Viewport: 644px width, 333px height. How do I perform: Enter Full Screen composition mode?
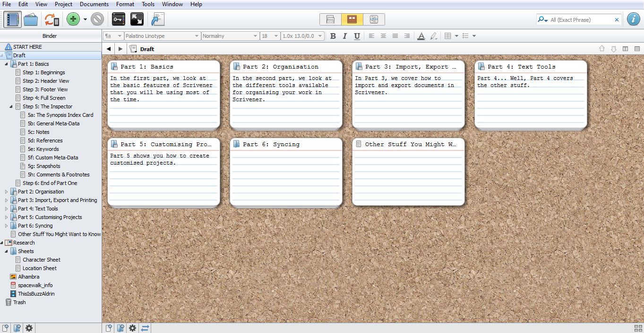(137, 19)
